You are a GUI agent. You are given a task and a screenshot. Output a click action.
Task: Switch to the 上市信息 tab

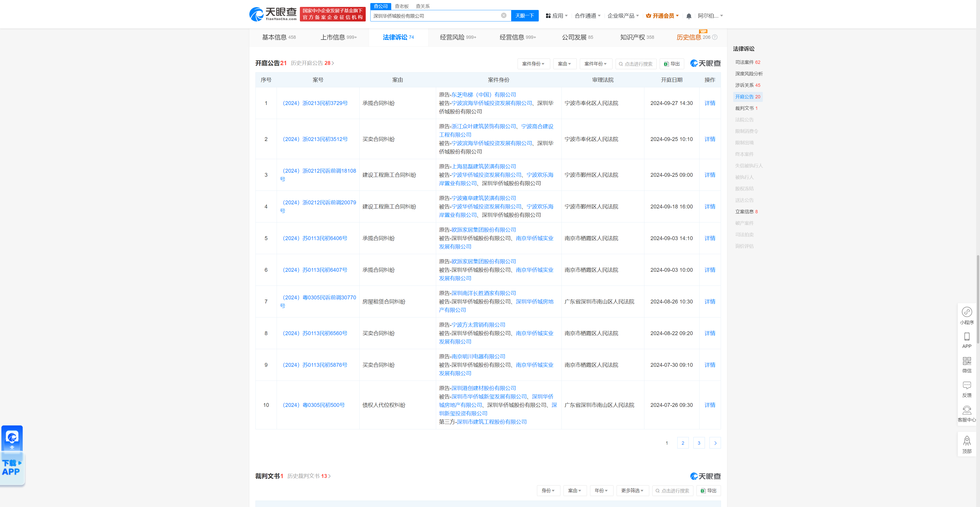pyautogui.click(x=339, y=37)
